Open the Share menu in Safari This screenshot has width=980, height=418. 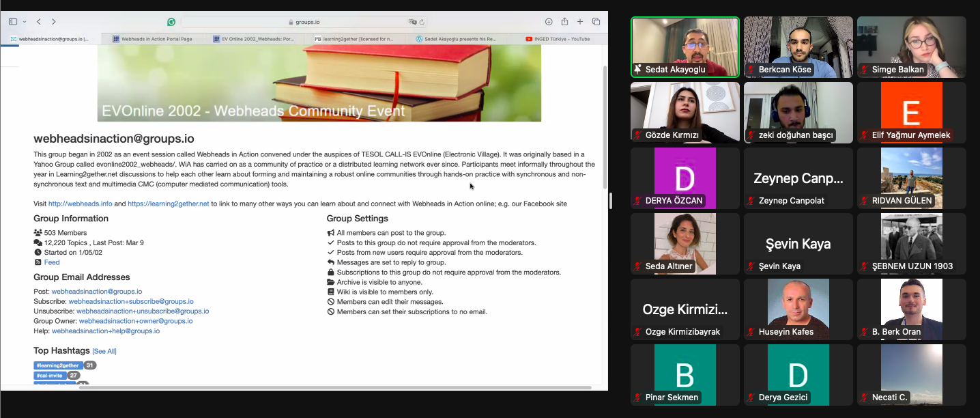pos(564,22)
